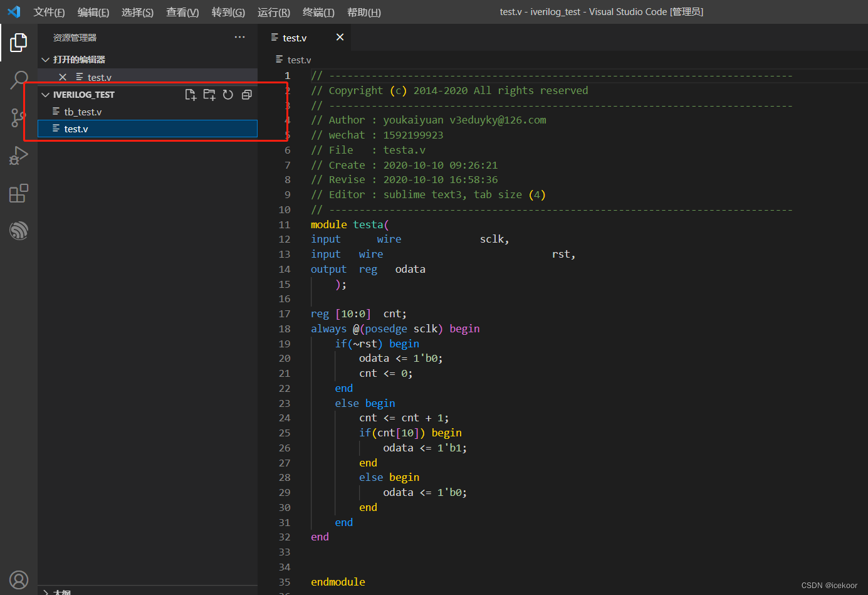Image resolution: width=868 pixels, height=595 pixels.
Task: Open the Run and Debug view icon
Action: point(19,155)
